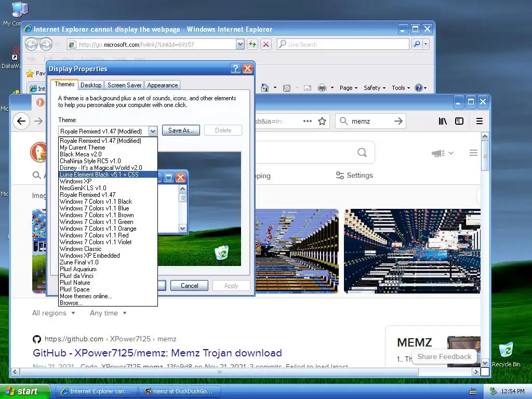Viewport: 532px width, 399px height.
Task: Click the Windows start button
Action: [x=25, y=391]
